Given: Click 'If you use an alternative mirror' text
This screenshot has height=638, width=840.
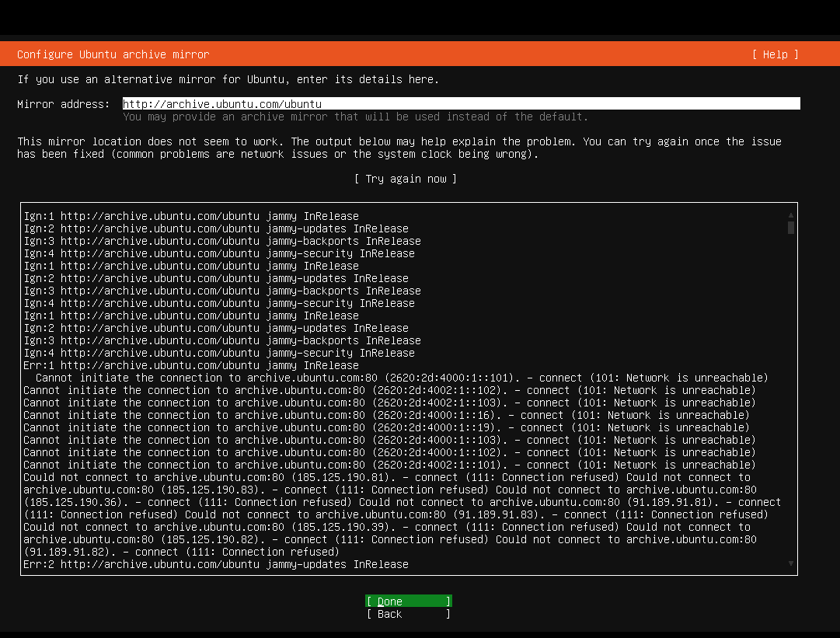Looking at the screenshot, I should pos(228,79).
